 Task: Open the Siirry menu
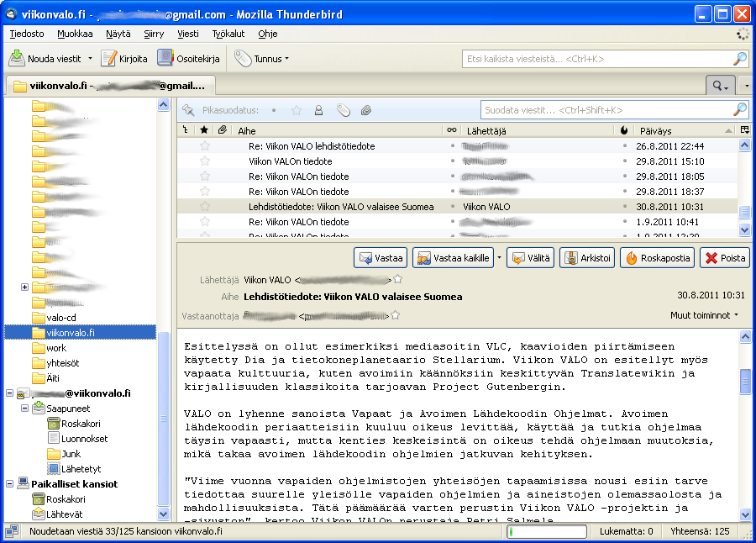(154, 34)
